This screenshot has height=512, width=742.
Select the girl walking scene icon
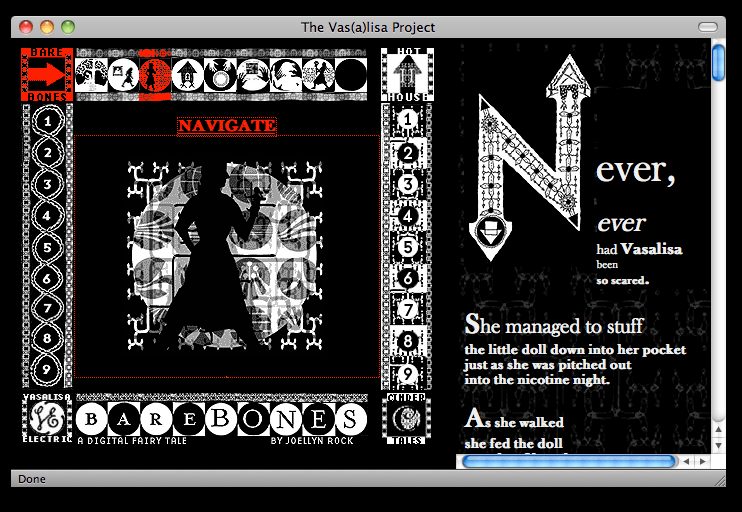[x=123, y=74]
